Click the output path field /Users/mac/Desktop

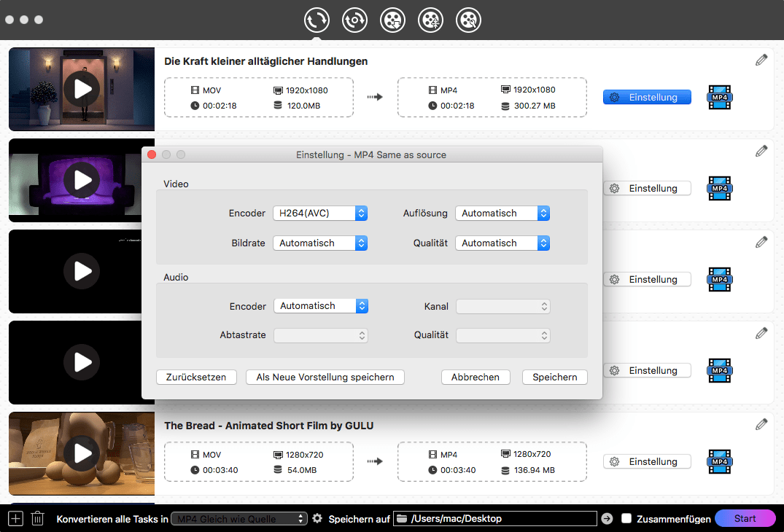point(494,519)
